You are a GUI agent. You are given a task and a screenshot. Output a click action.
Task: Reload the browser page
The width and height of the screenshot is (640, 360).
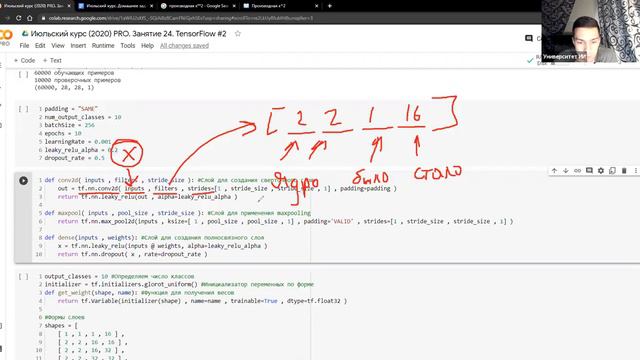(x=18, y=18)
